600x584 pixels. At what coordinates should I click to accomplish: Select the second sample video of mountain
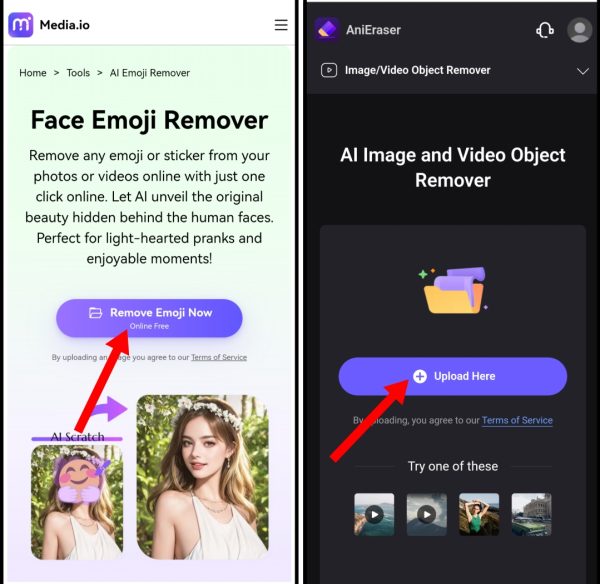click(x=427, y=514)
